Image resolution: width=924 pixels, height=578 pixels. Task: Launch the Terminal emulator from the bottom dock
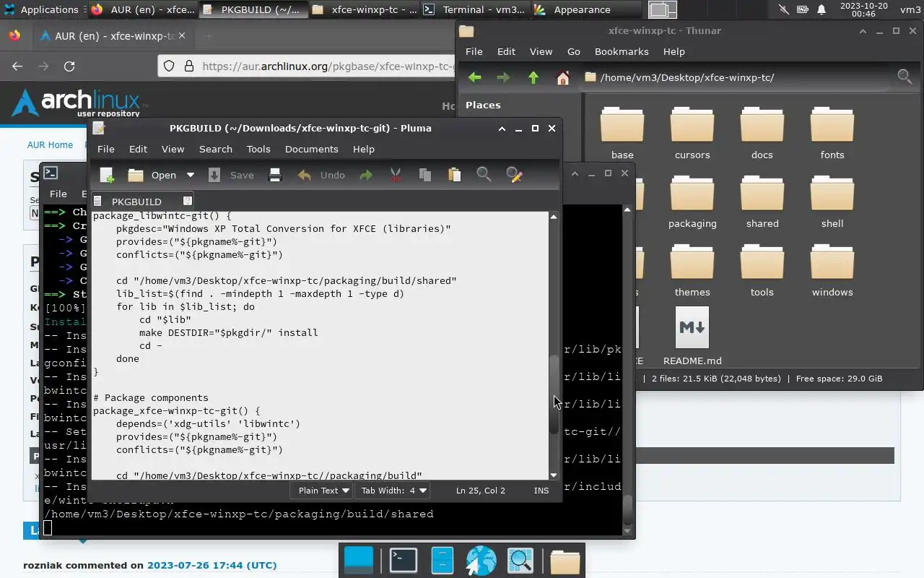pyautogui.click(x=403, y=560)
